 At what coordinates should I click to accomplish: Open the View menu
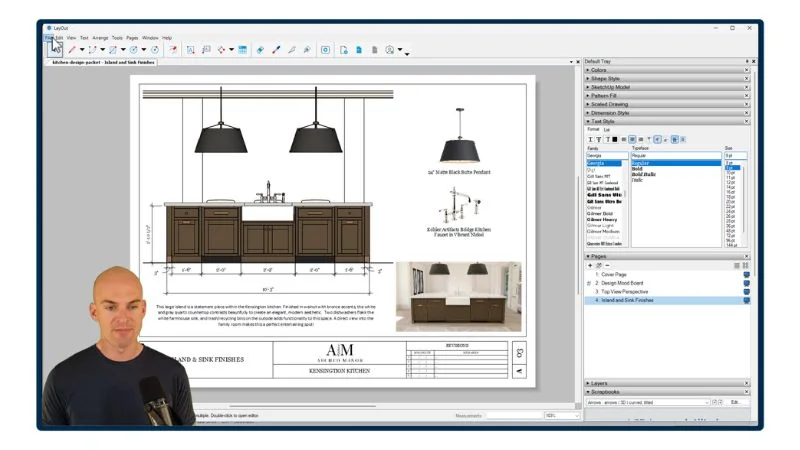[71, 38]
